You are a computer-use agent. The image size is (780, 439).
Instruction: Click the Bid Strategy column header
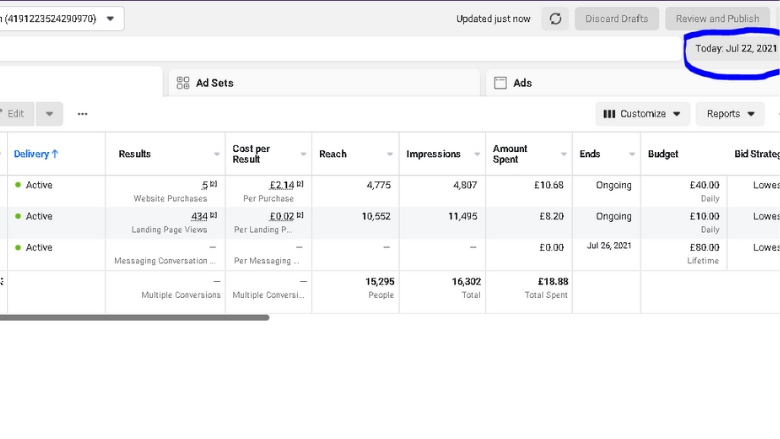point(757,154)
